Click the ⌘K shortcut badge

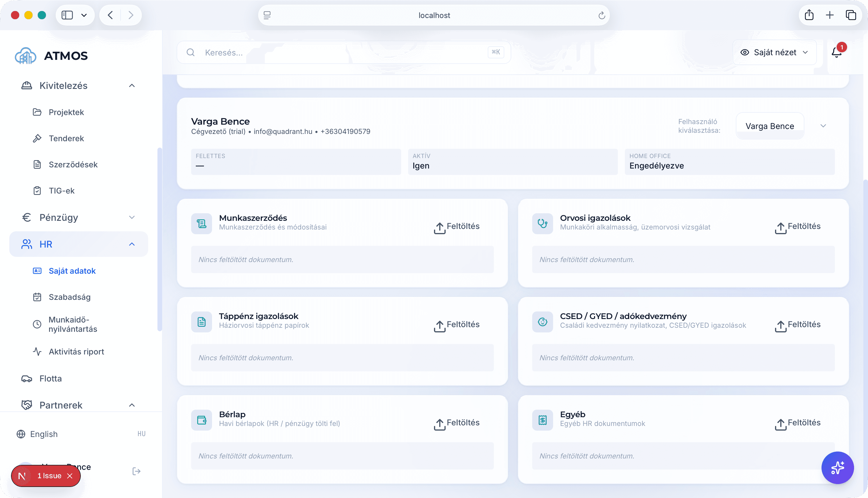[496, 52]
